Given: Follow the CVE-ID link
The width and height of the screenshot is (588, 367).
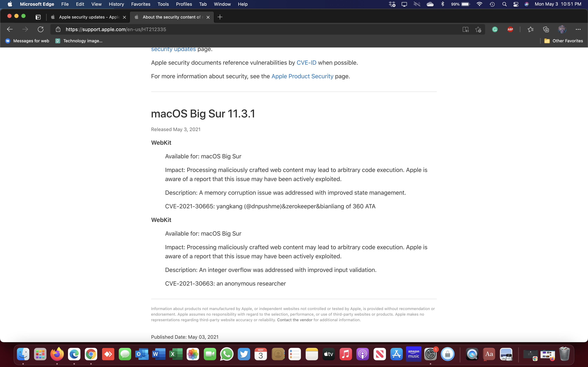Looking at the screenshot, I should point(306,63).
